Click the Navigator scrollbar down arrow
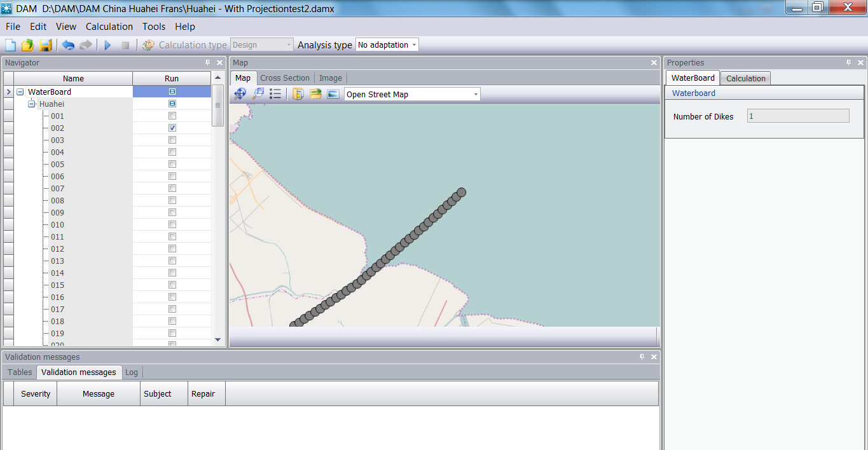The width and height of the screenshot is (868, 450). pos(217,339)
